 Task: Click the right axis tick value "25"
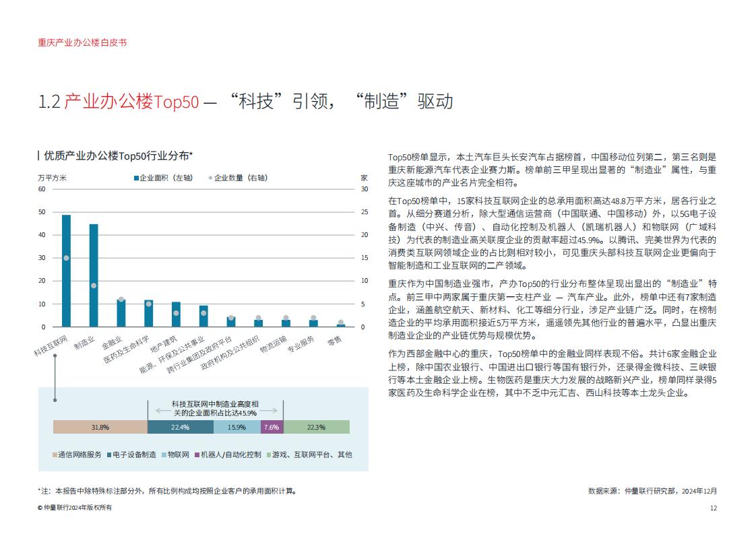[365, 212]
